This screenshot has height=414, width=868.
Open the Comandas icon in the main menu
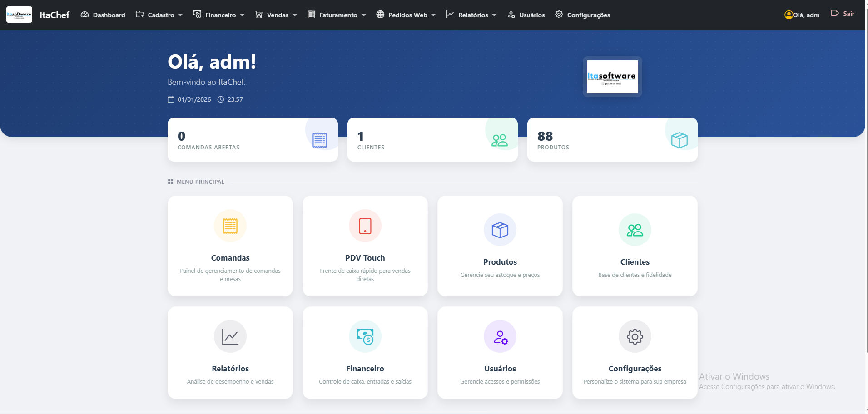[230, 226]
